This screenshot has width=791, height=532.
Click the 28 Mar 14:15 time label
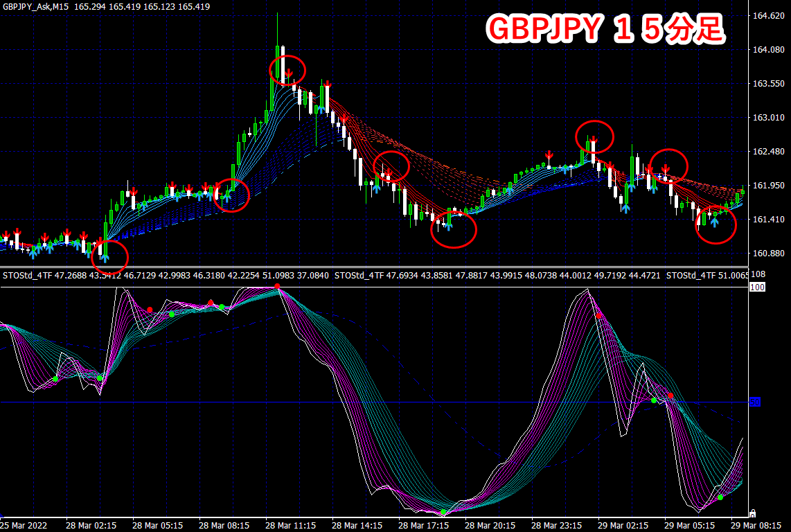(x=357, y=526)
